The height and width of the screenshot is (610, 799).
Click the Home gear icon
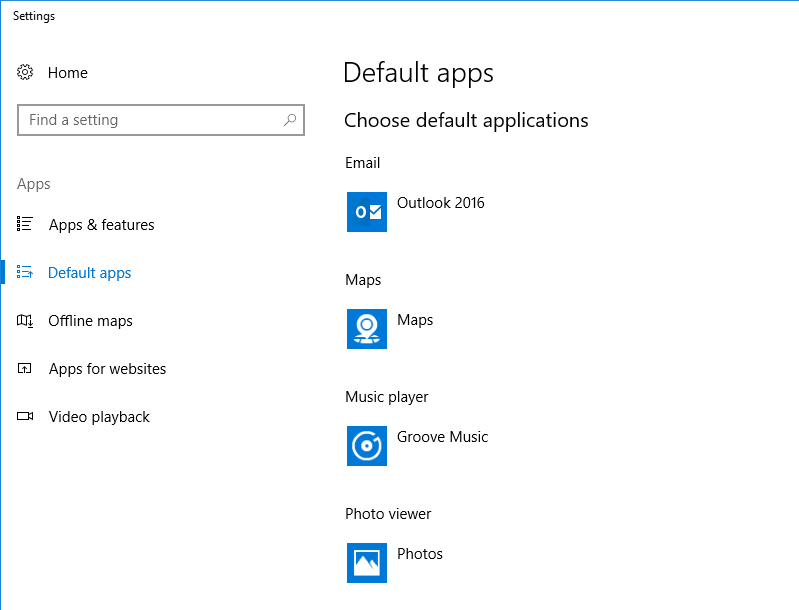click(25, 72)
